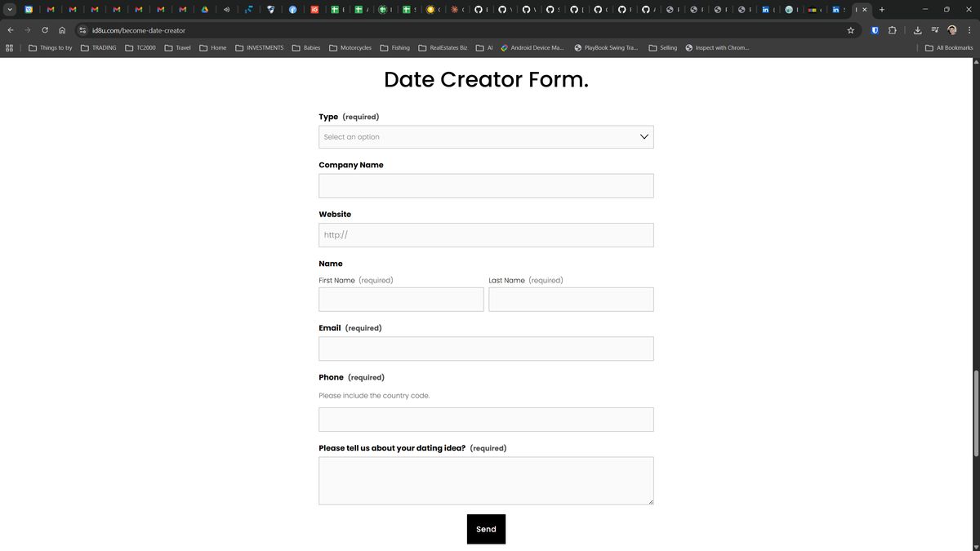The width and height of the screenshot is (980, 551).
Task: Go to the browser home page icon
Action: pos(62,30)
